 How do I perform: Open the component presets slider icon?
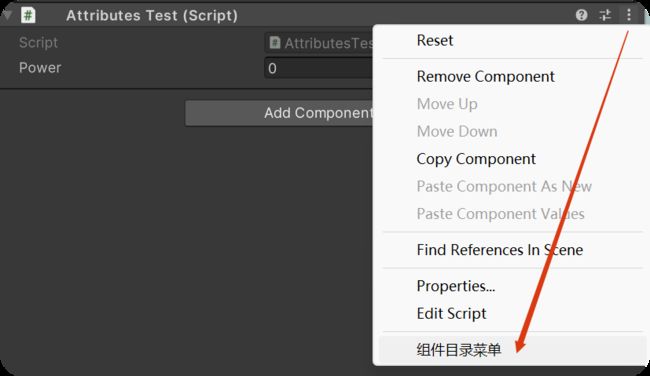605,15
